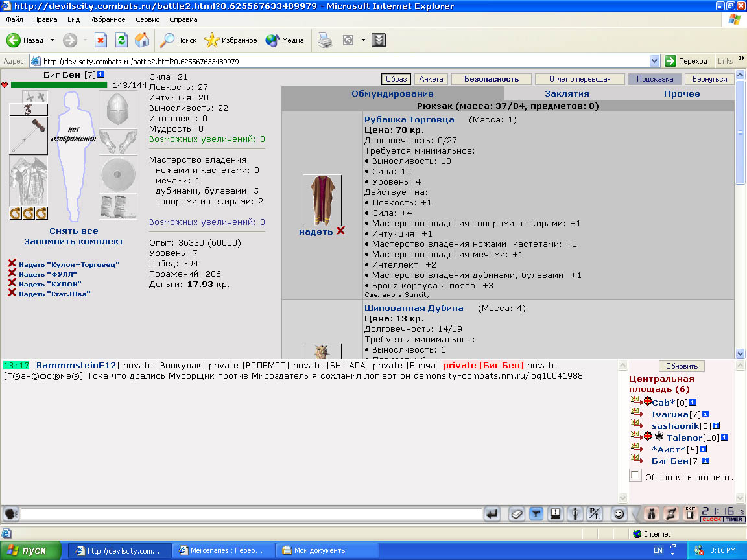Click the IE Stop toolbar button
The image size is (747, 560).
pyautogui.click(x=101, y=40)
